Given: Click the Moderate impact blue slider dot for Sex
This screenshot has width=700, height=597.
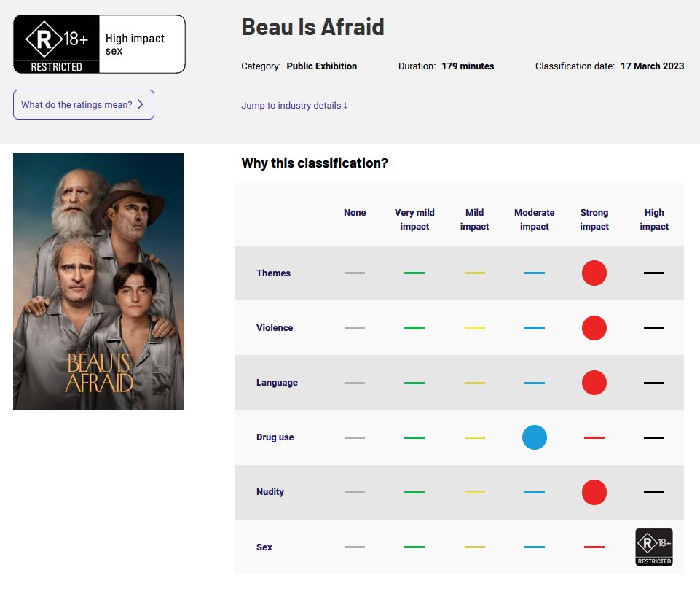Looking at the screenshot, I should [534, 546].
